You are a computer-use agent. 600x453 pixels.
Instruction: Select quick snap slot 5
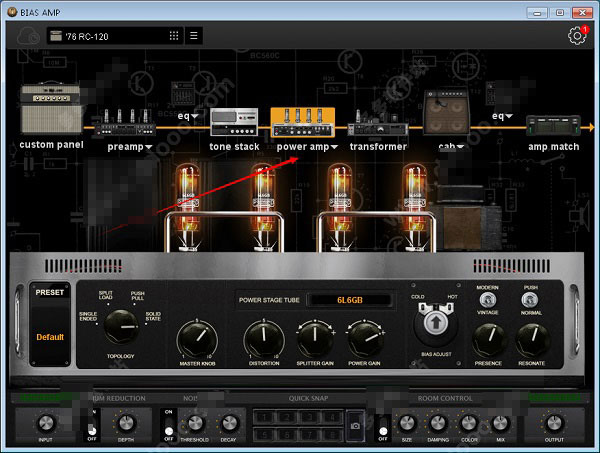pos(264,434)
